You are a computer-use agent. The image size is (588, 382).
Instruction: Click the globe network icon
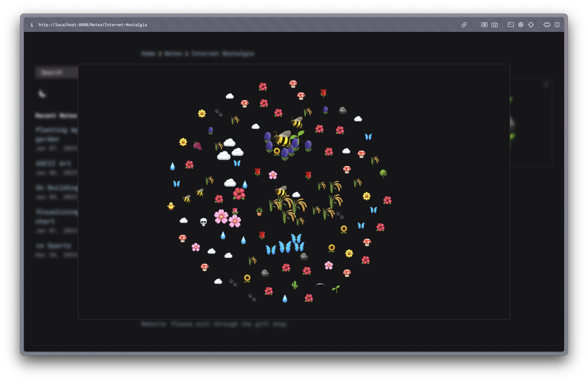point(520,25)
